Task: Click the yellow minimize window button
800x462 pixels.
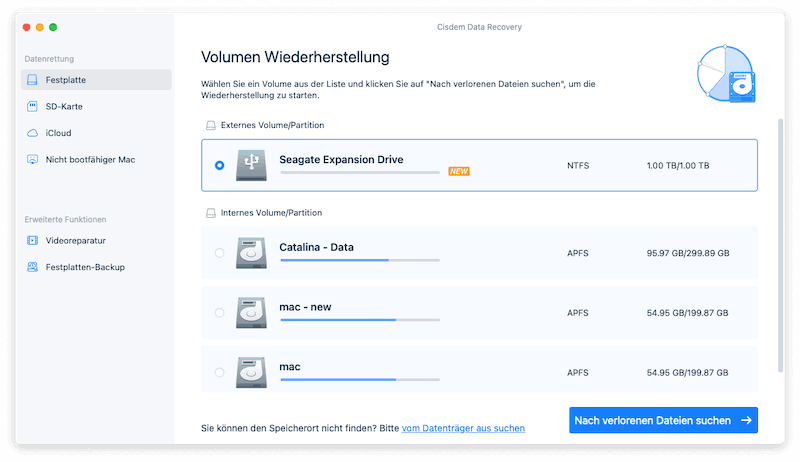Action: pos(40,27)
